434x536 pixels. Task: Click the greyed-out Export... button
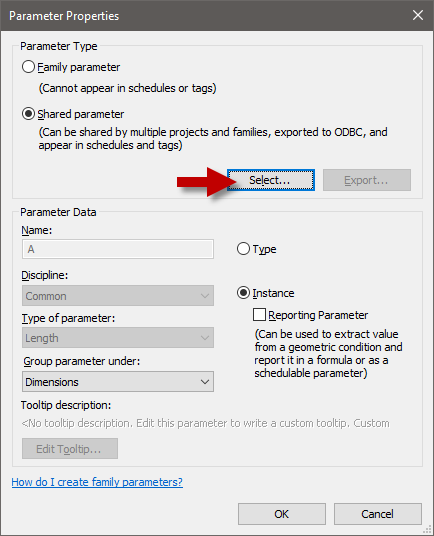(367, 180)
